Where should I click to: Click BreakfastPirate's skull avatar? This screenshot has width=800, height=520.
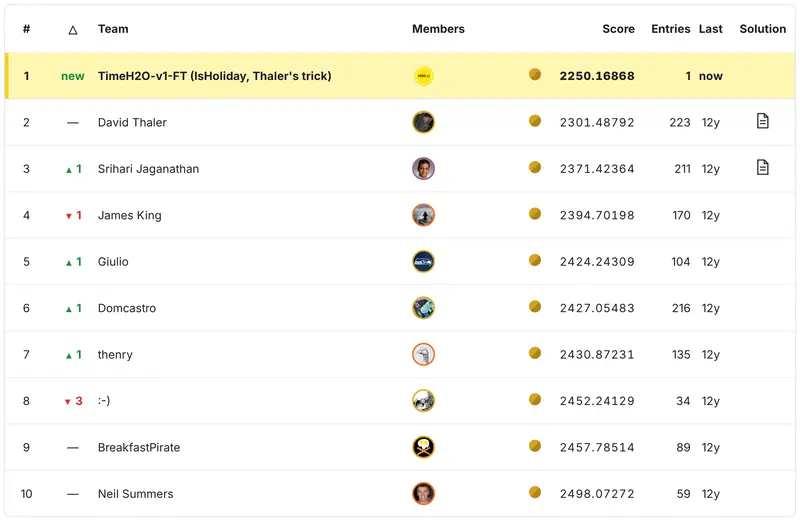423,448
